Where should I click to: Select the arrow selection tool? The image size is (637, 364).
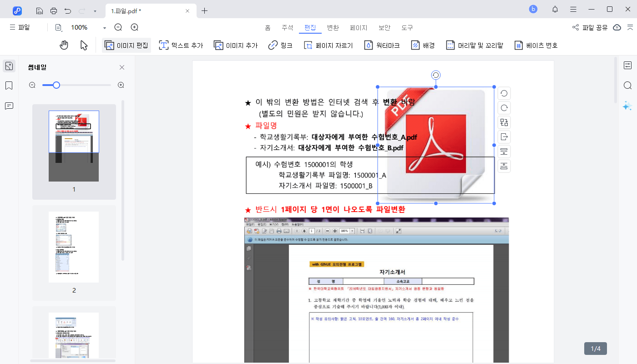point(84,45)
